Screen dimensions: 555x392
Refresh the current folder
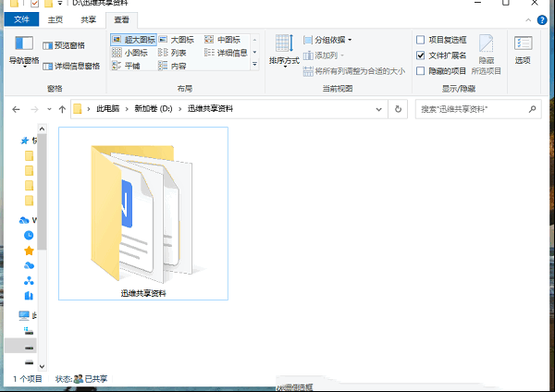tap(398, 109)
